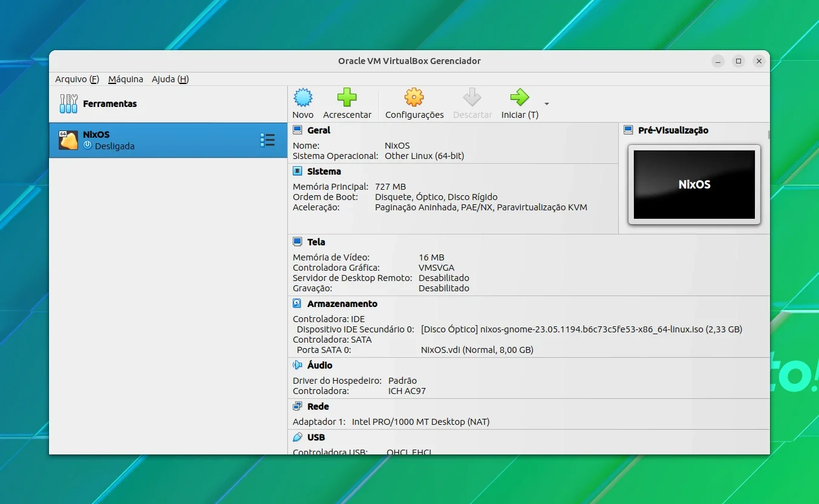Select the NixOS virtual machine entry
This screenshot has width=819, height=504.
coord(168,140)
